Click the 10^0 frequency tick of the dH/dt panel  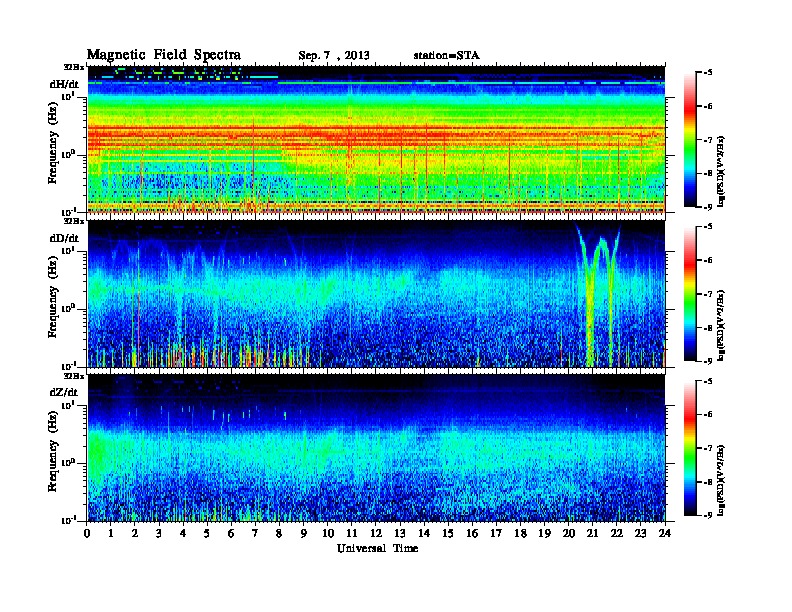pyautogui.click(x=68, y=154)
